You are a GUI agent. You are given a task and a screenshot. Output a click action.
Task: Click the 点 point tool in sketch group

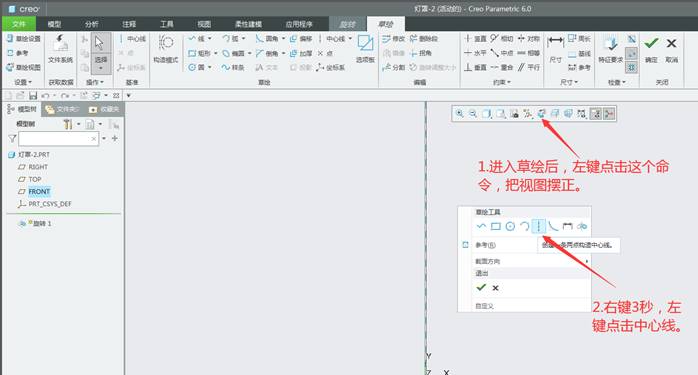pyautogui.click(x=325, y=53)
